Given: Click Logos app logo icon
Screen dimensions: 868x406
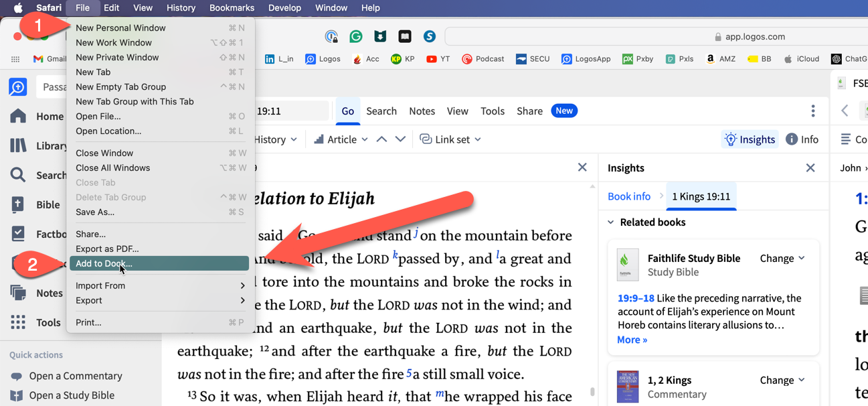Looking at the screenshot, I should click(x=18, y=86).
